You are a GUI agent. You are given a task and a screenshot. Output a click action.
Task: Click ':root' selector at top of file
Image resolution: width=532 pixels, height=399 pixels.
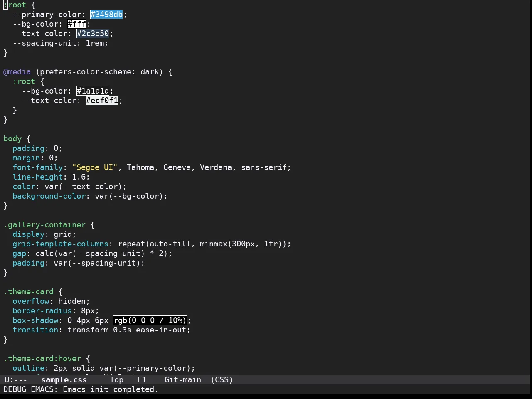(x=15, y=5)
